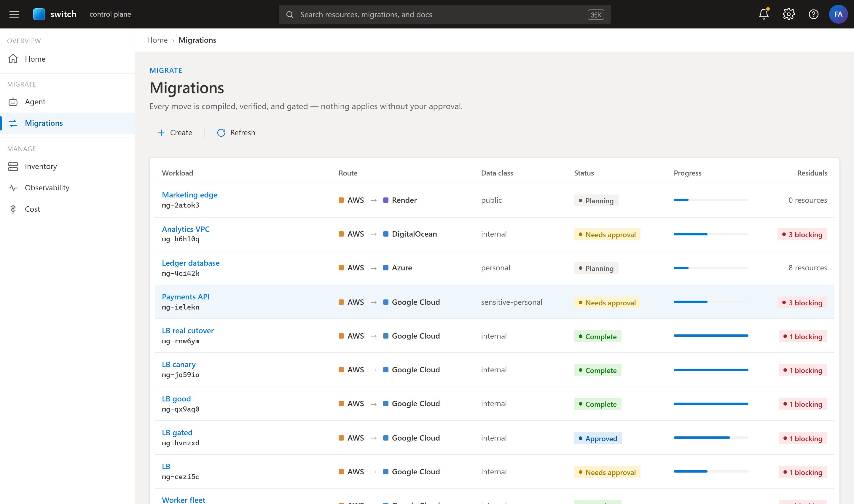Open the LB good migration
The width and height of the screenshot is (854, 504).
coord(176,399)
